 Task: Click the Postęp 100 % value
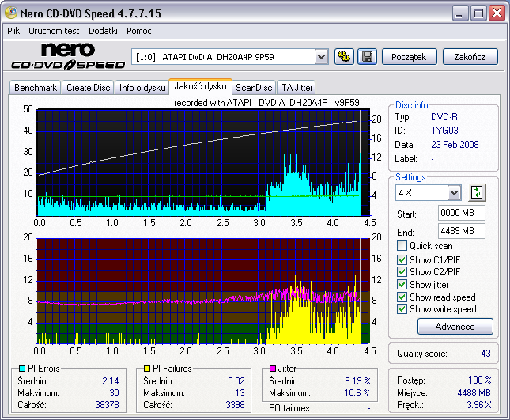[479, 380]
